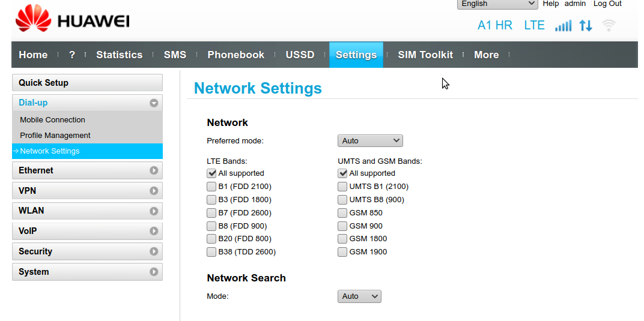Click the Huawei logo
Screen dimensions: 644x321
tap(72, 19)
